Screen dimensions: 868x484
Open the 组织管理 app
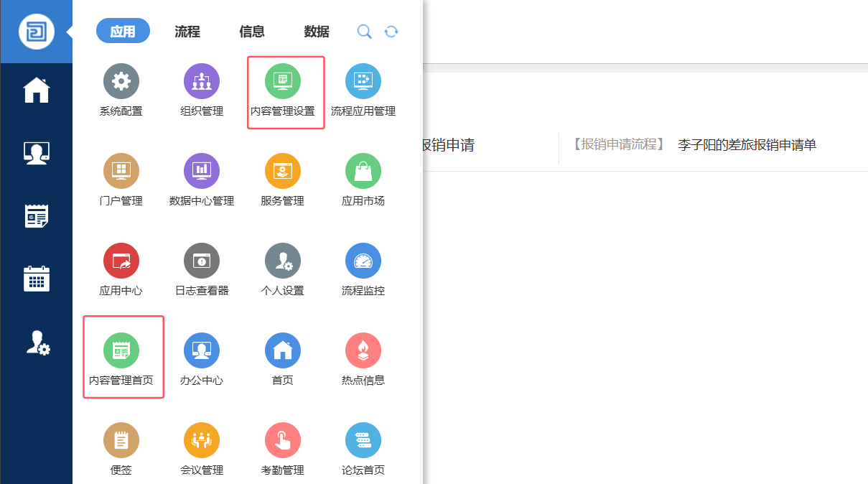[202, 82]
